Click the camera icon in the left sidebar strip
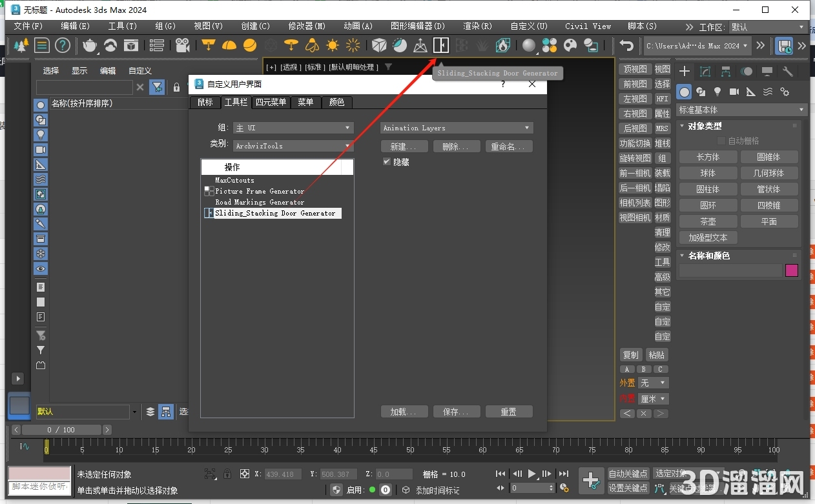 click(x=41, y=150)
